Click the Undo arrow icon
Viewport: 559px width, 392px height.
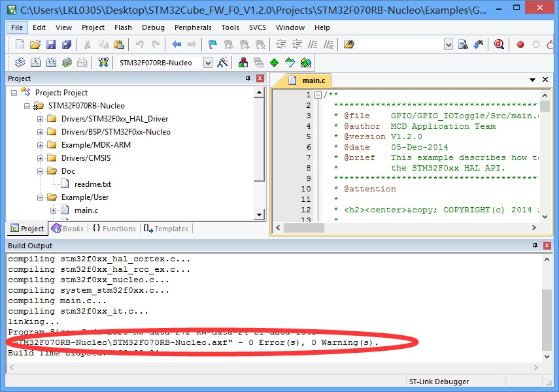140,44
